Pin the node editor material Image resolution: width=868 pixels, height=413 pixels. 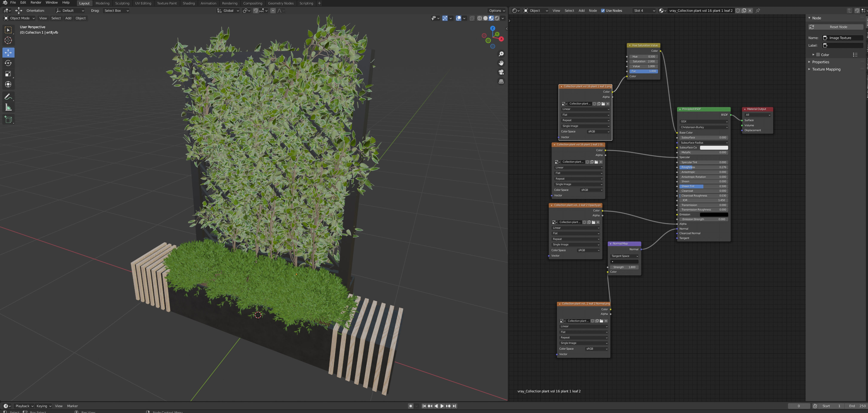click(x=758, y=11)
